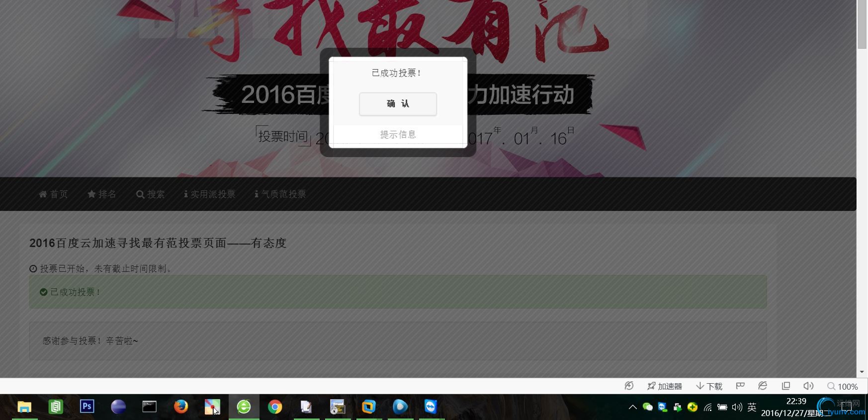
Task: Open the colorful map-pin app in taskbar
Action: [x=212, y=407]
